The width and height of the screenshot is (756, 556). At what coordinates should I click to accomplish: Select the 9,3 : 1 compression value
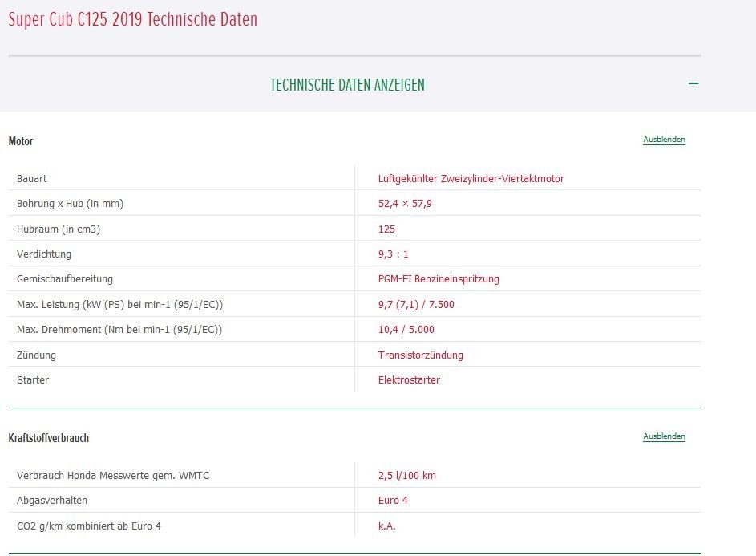393,254
